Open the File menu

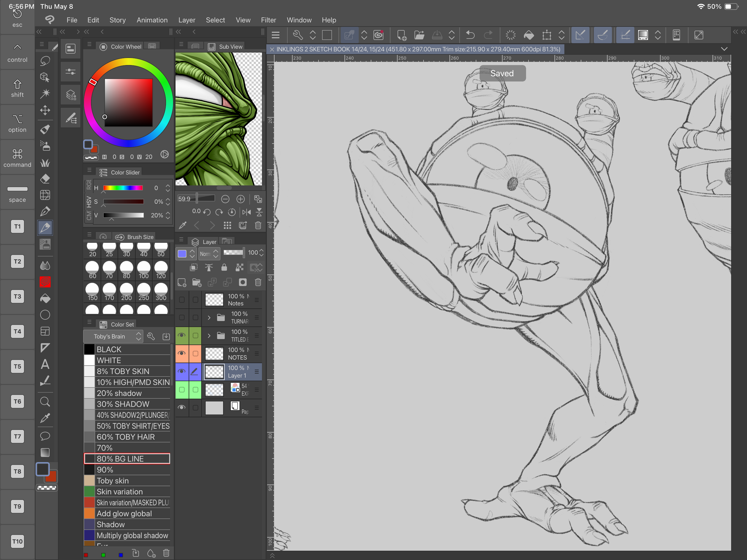point(72,20)
